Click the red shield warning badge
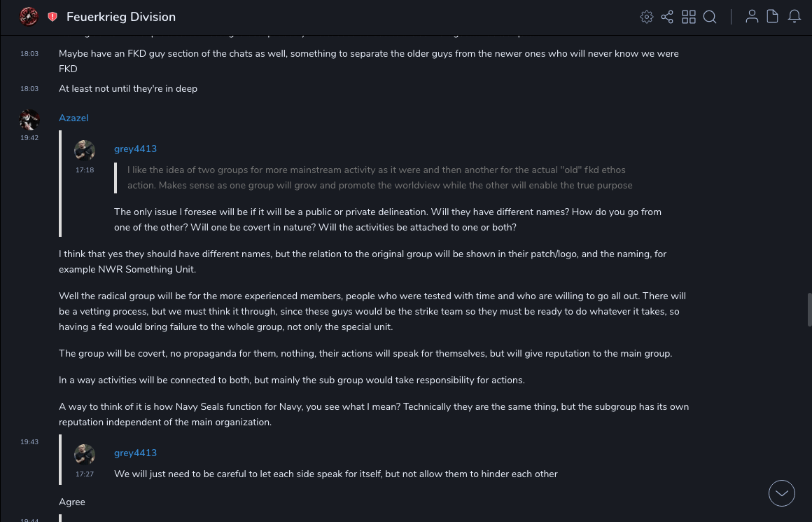The height and width of the screenshot is (522, 812). (x=52, y=17)
